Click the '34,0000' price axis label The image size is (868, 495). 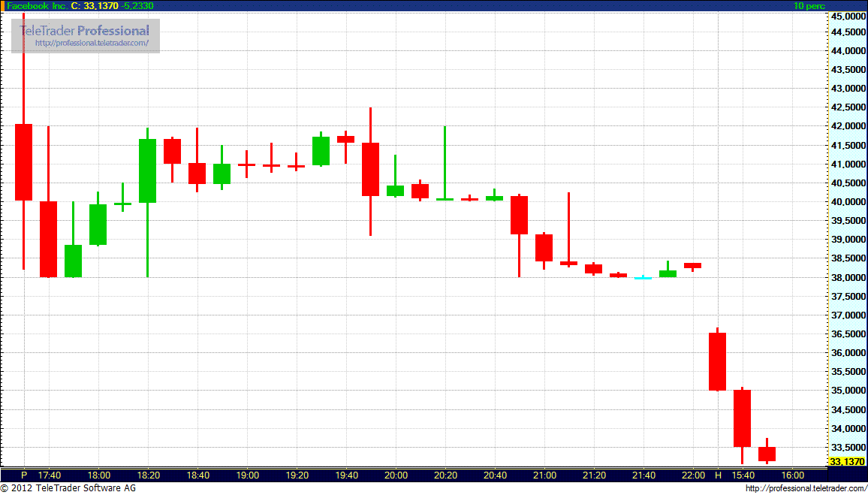pos(848,429)
